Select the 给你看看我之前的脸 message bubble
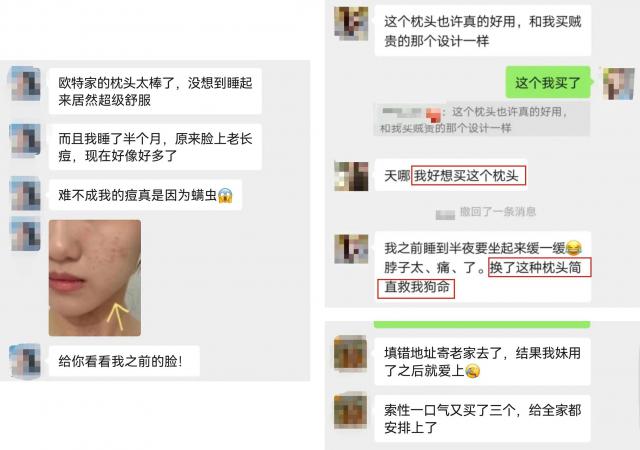The width and height of the screenshot is (640, 450). click(124, 361)
